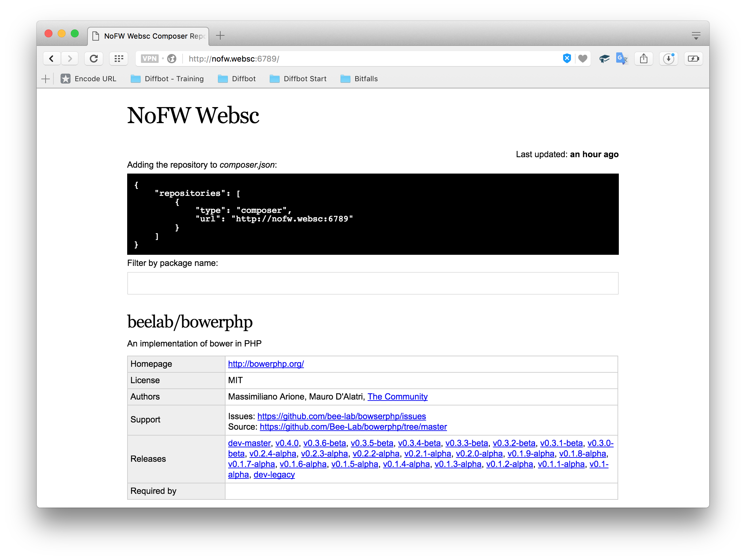Open the Bee-Lab bowerphp source link

coord(353,427)
